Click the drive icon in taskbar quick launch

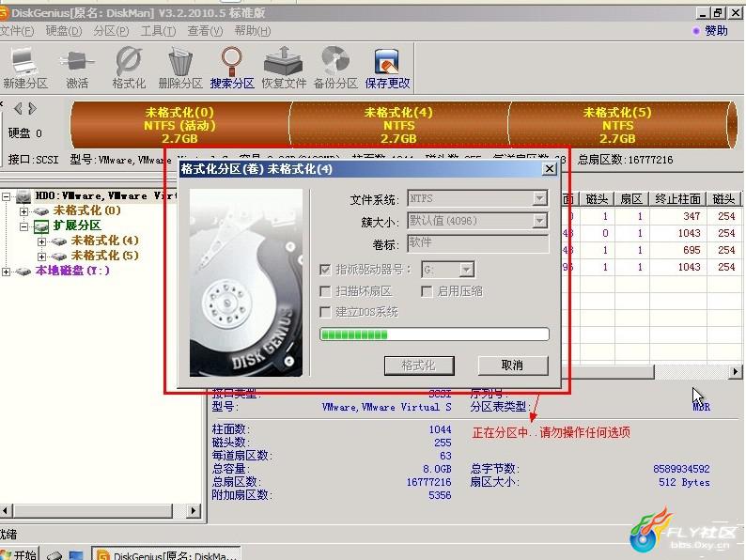tap(54, 555)
